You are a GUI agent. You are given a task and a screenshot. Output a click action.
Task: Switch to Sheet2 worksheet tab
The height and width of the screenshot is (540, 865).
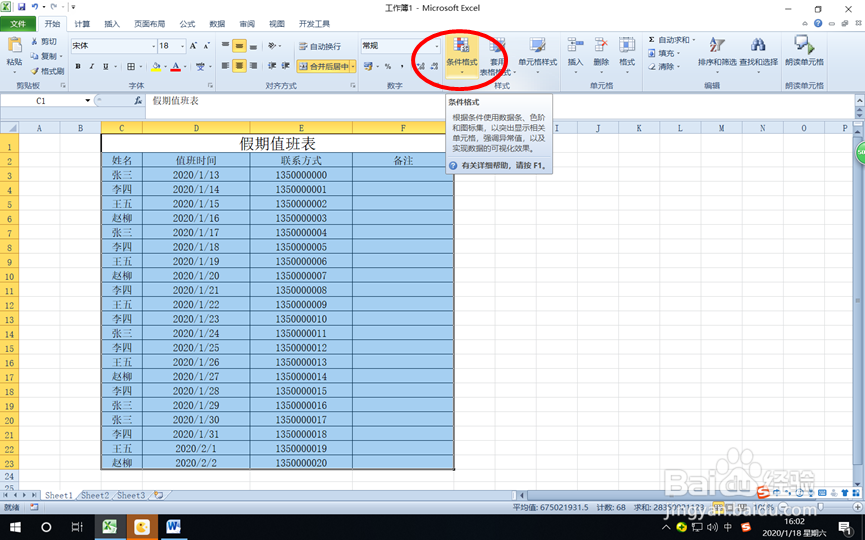(95, 495)
